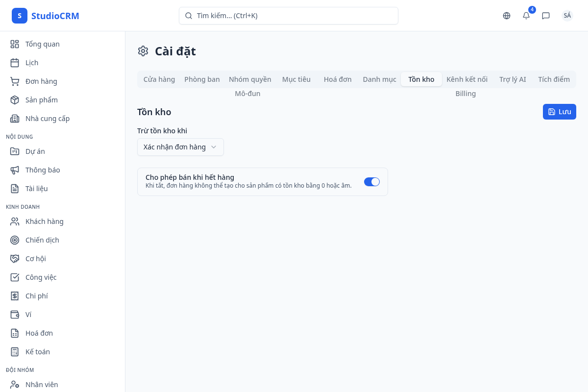
Task: Open the chat messages icon
Action: 546,16
